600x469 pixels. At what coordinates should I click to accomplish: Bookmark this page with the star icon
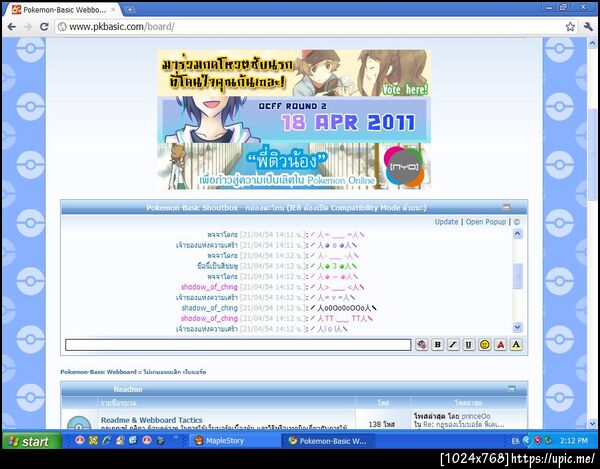point(570,27)
